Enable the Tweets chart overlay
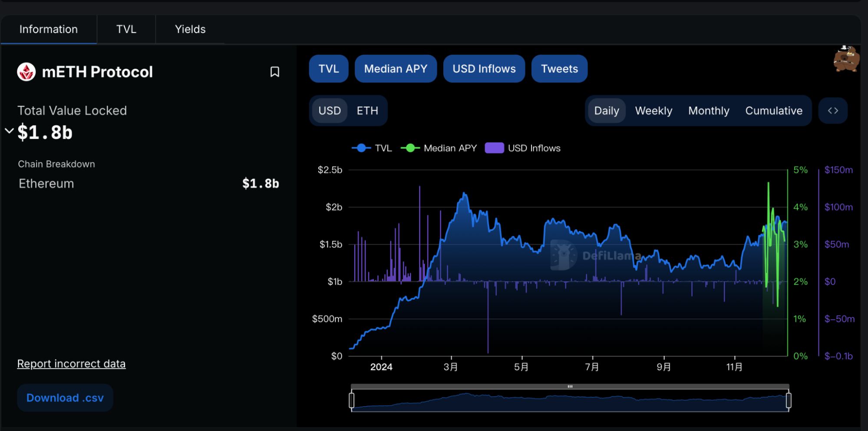868x431 pixels. pyautogui.click(x=559, y=69)
